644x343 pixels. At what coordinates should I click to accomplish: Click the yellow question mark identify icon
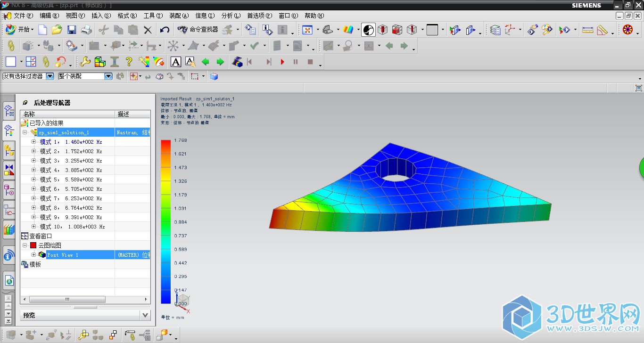[129, 62]
